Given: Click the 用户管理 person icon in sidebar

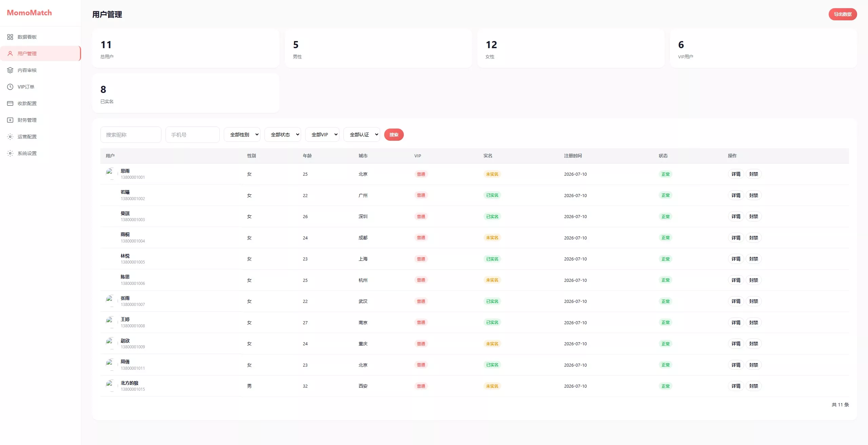Looking at the screenshot, I should 10,54.
